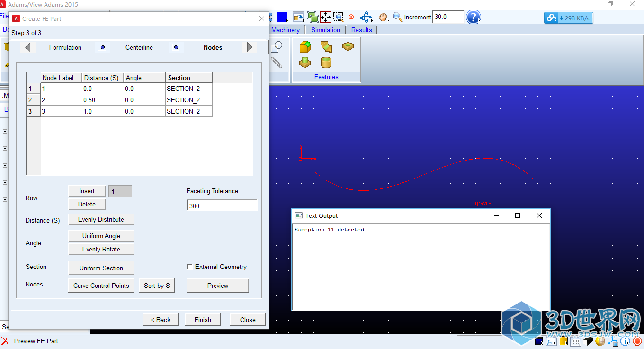
Task: Click the step dot before Centerline
Action: tap(103, 47)
